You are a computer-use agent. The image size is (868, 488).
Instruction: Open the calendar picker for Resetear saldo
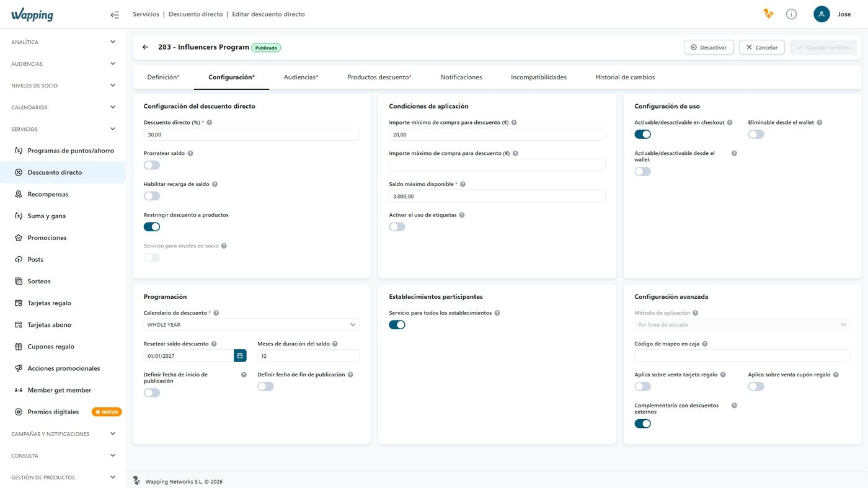pos(240,356)
